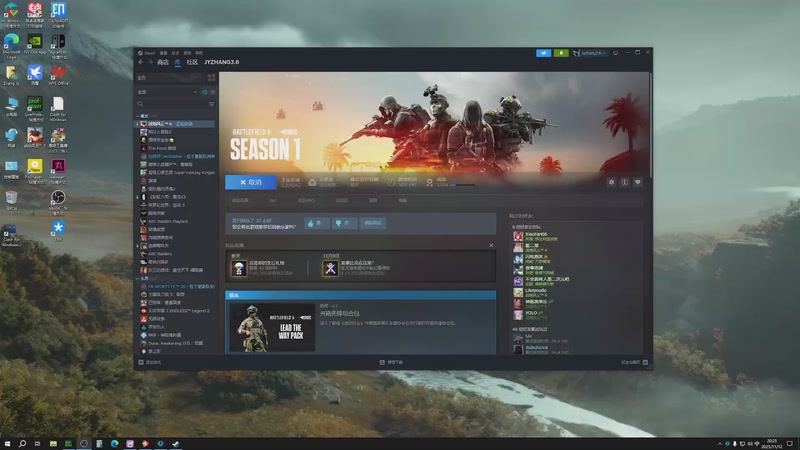Screen dimensions: 800x450
Task: Open the Lead The Way Pack thumbnail
Action: [x=272, y=327]
